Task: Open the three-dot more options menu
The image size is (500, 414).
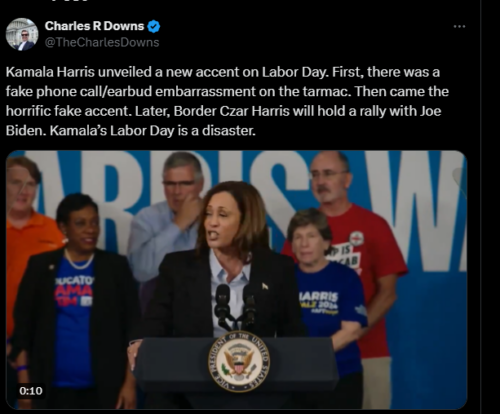Action: (459, 26)
